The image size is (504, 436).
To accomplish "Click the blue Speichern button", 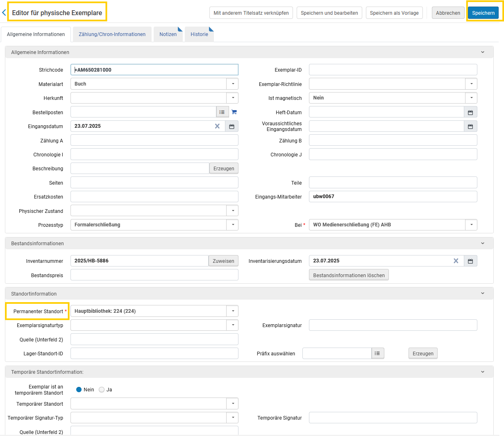I will 483,13.
